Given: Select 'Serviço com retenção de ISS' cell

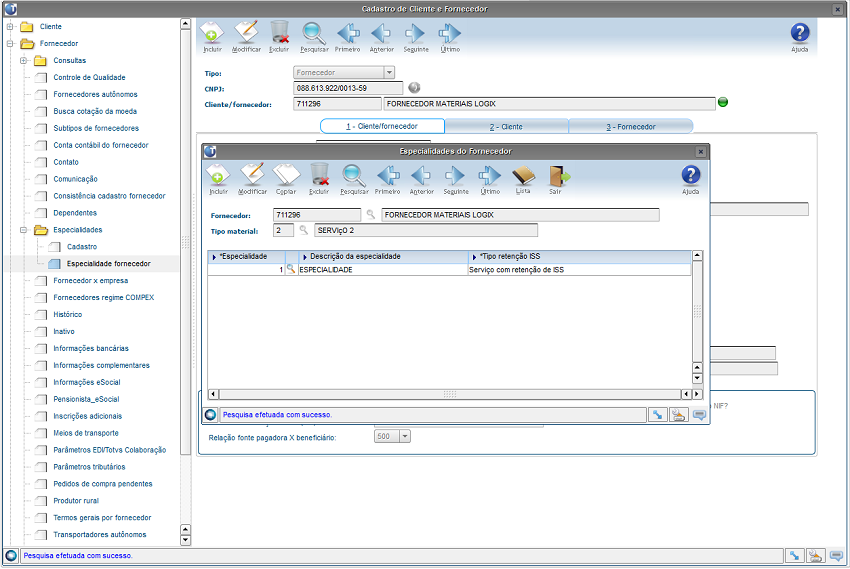Looking at the screenshot, I should pos(579,269).
